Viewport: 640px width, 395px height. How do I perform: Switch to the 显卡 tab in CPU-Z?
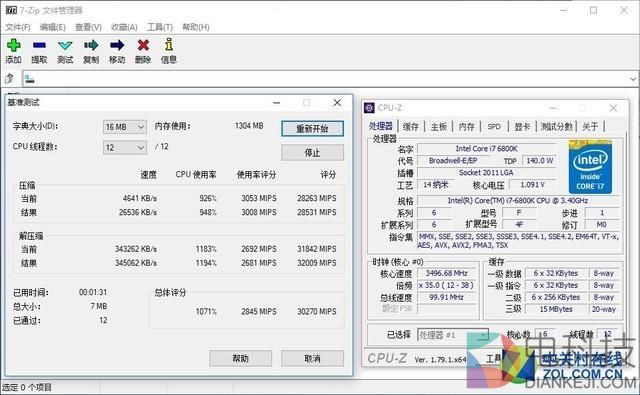click(x=522, y=126)
